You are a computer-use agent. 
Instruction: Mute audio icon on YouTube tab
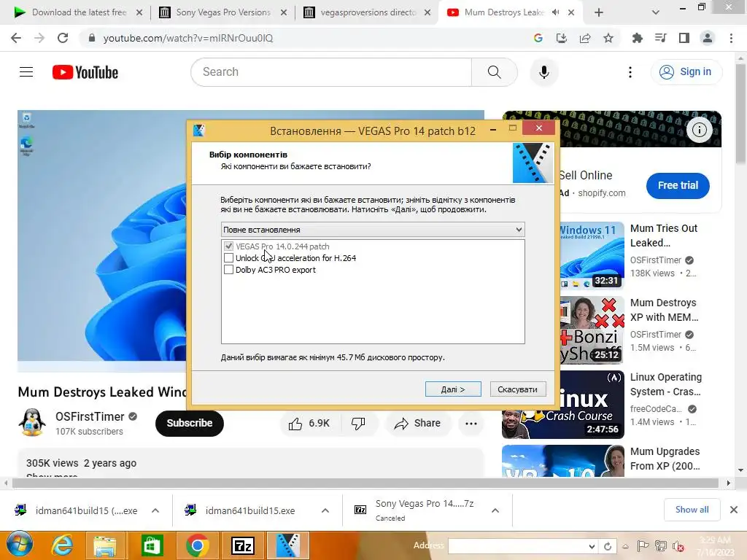click(555, 12)
